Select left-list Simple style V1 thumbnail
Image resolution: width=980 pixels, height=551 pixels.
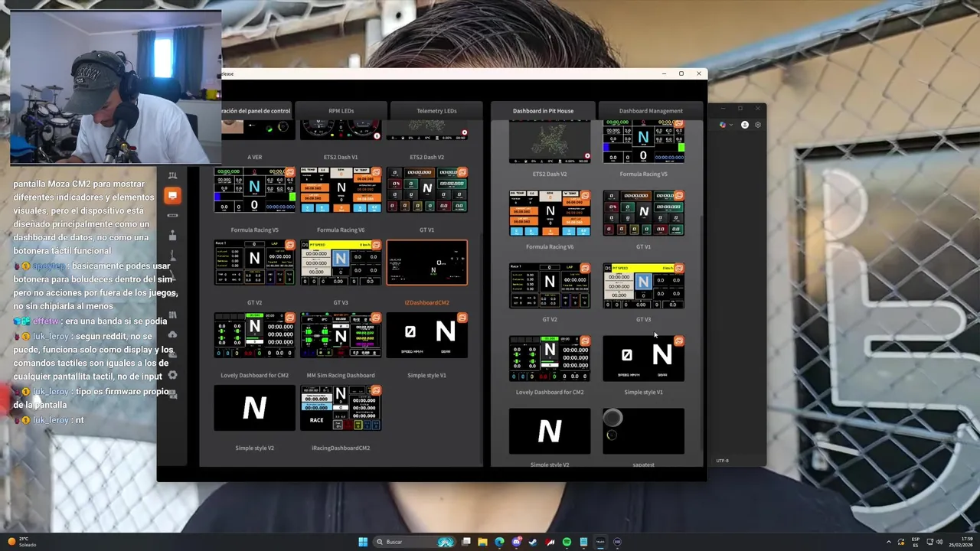(x=426, y=335)
